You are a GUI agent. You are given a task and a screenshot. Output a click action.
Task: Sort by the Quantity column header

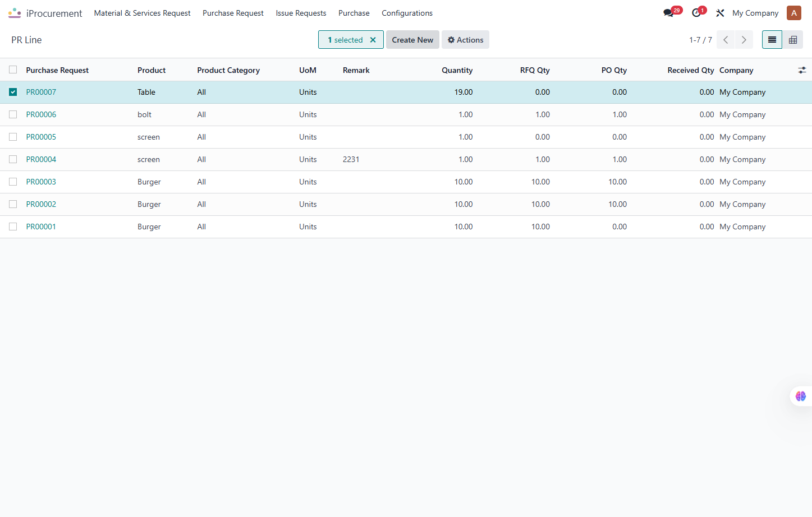(457, 70)
